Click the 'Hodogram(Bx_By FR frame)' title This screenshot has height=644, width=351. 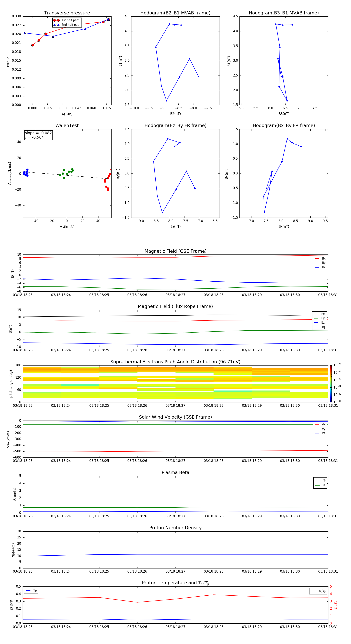[x=284, y=125]
